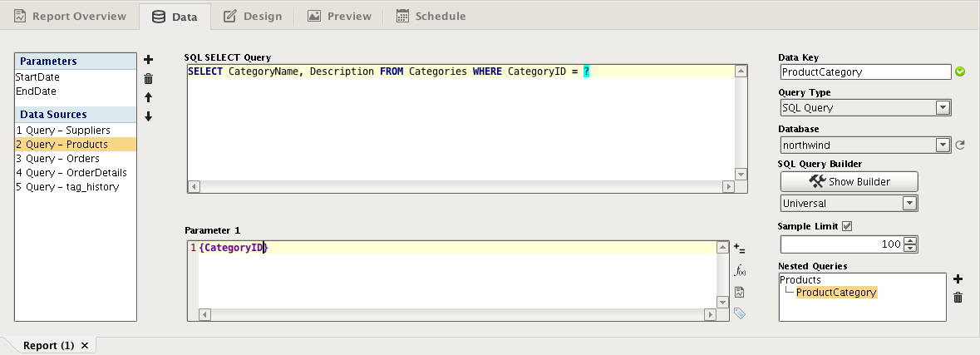Click the Data Key input field
980x355 pixels.
(864, 72)
